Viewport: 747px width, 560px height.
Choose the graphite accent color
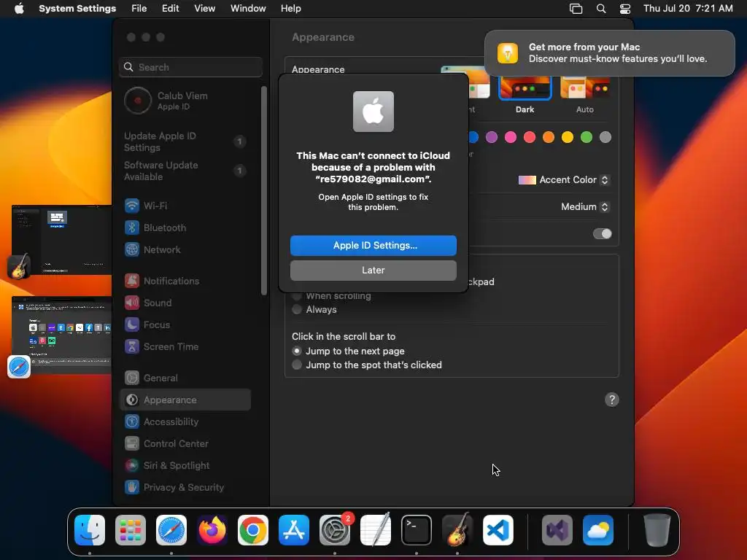605,137
